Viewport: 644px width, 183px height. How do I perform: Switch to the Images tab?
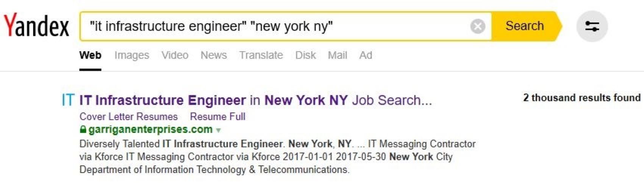point(131,55)
